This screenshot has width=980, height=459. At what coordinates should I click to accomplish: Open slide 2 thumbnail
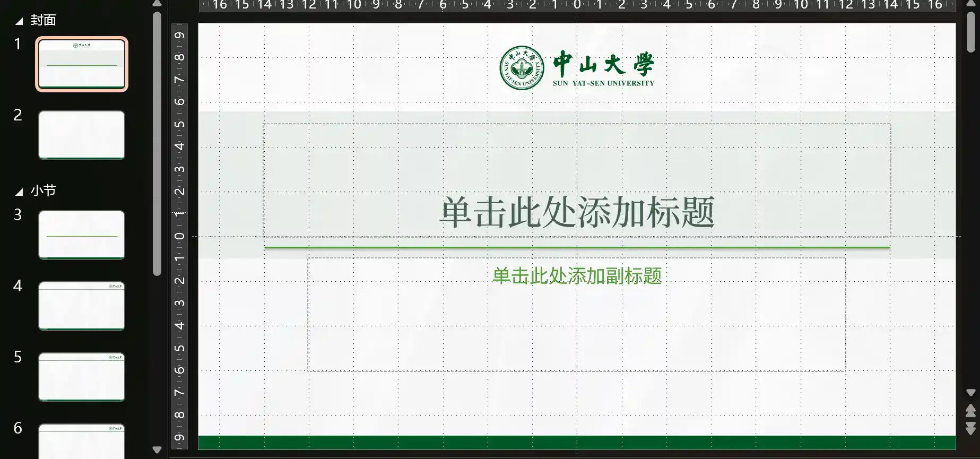pos(82,135)
